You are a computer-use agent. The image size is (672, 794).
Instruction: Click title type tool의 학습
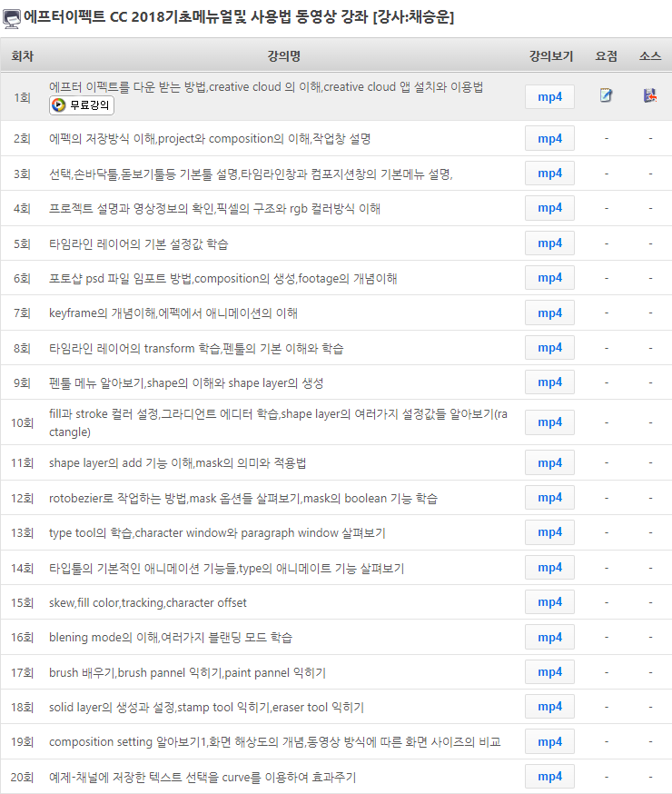217,533
